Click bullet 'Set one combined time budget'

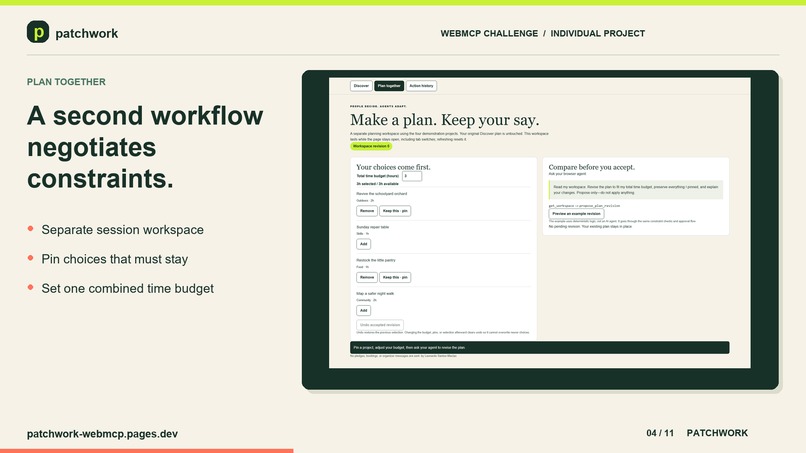127,288
